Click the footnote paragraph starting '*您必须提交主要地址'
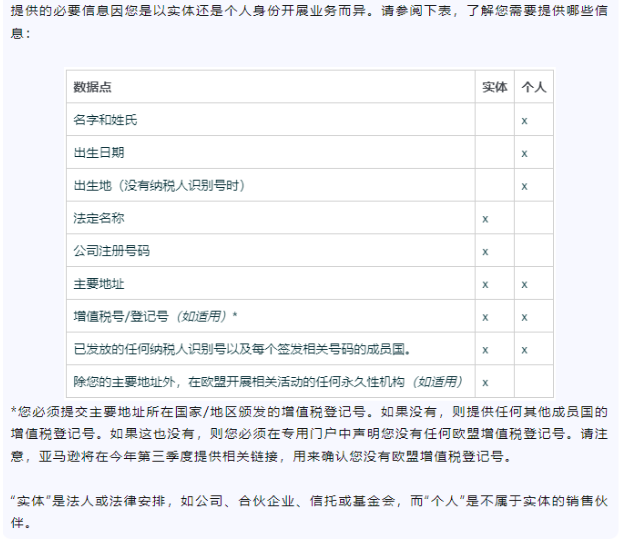Image resolution: width=619 pixels, height=543 pixels. pos(309,434)
